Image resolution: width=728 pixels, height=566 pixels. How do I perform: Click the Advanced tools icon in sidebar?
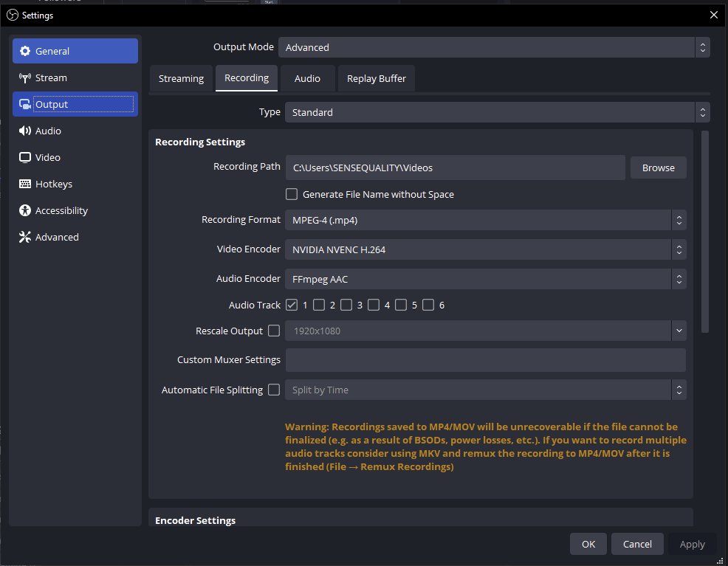(25, 237)
